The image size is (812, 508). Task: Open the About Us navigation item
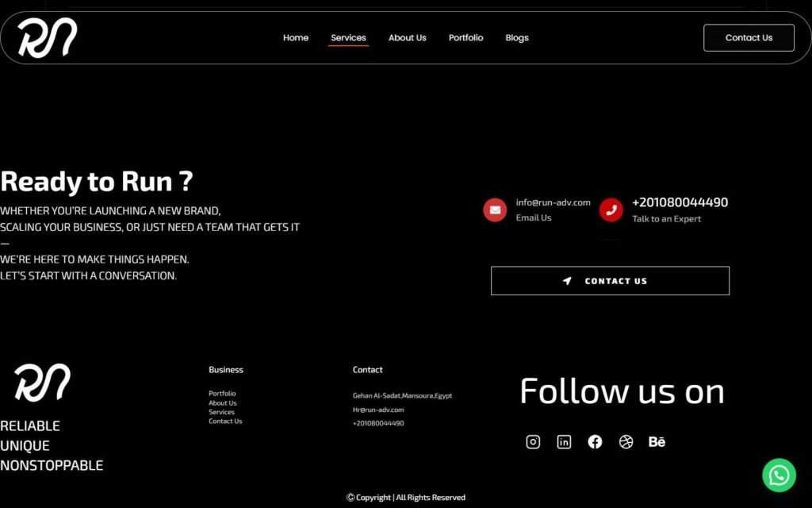click(x=408, y=38)
